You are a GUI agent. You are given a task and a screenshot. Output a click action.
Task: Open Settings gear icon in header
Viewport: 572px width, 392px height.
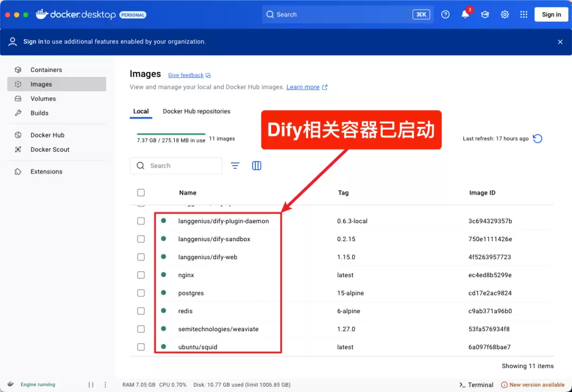[505, 15]
